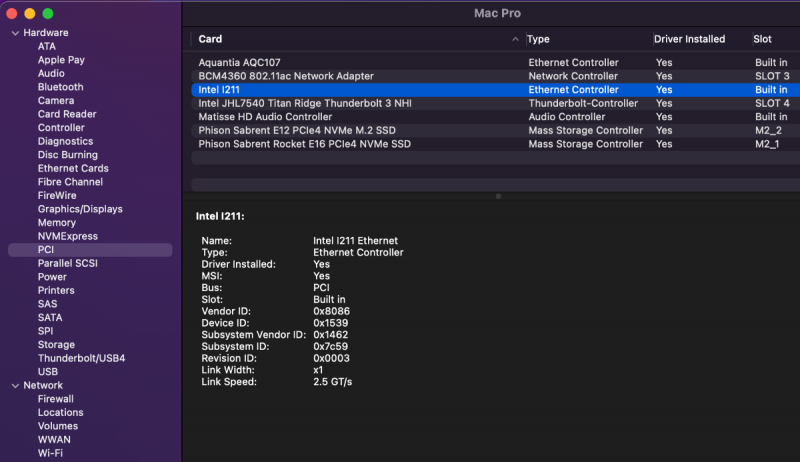Toggle sort arrow on Card column
Image resolution: width=800 pixels, height=462 pixels.
pyautogui.click(x=515, y=39)
